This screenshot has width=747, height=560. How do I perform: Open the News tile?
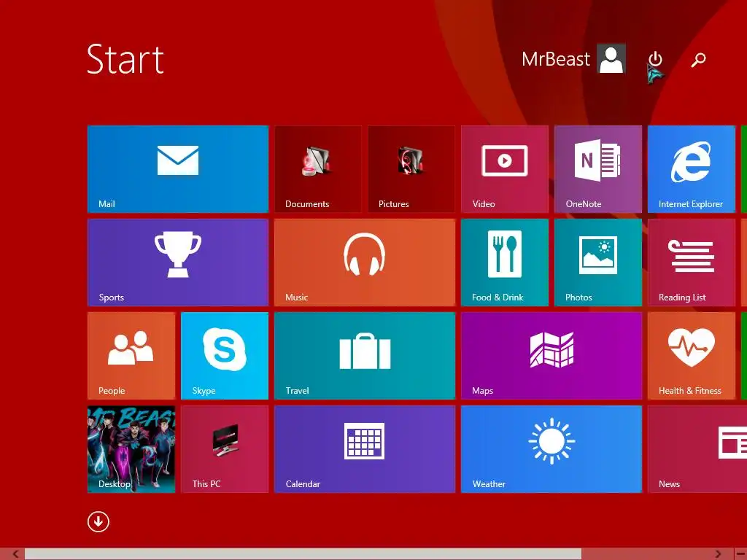coord(697,449)
